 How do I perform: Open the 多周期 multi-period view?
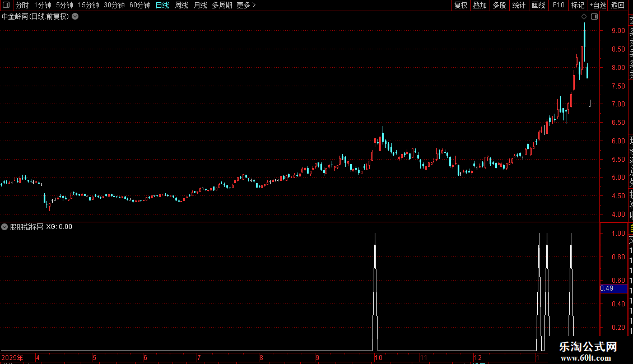point(222,5)
